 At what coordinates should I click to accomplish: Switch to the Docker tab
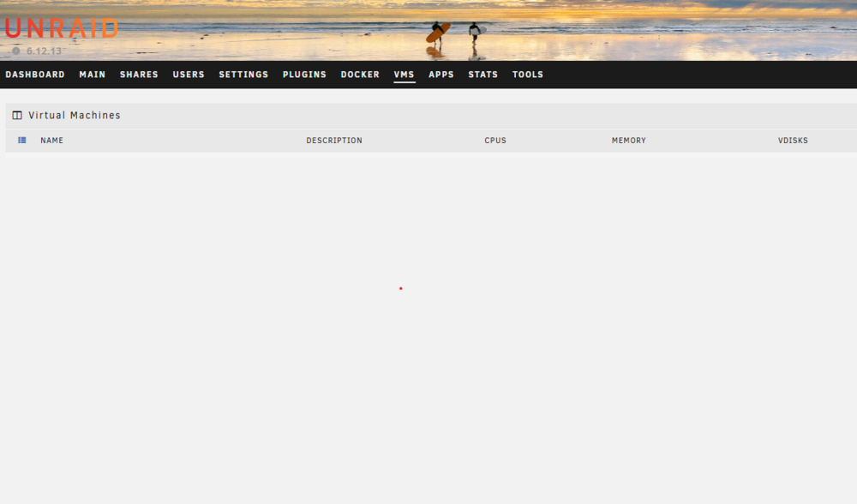point(360,75)
